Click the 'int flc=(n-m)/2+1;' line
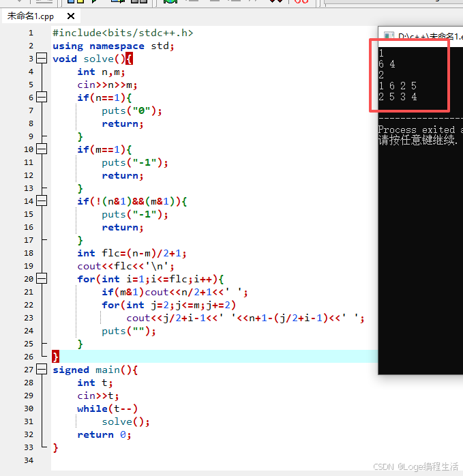 [x=132, y=253]
